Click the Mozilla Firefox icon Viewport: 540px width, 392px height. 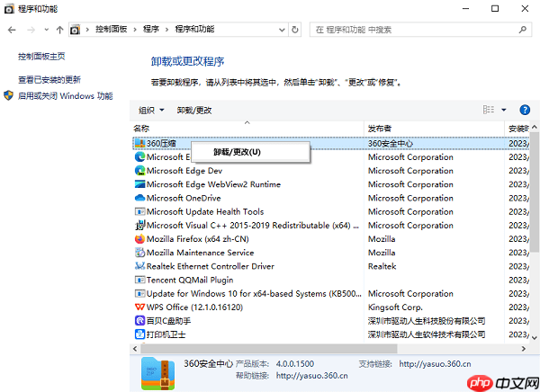pos(139,239)
